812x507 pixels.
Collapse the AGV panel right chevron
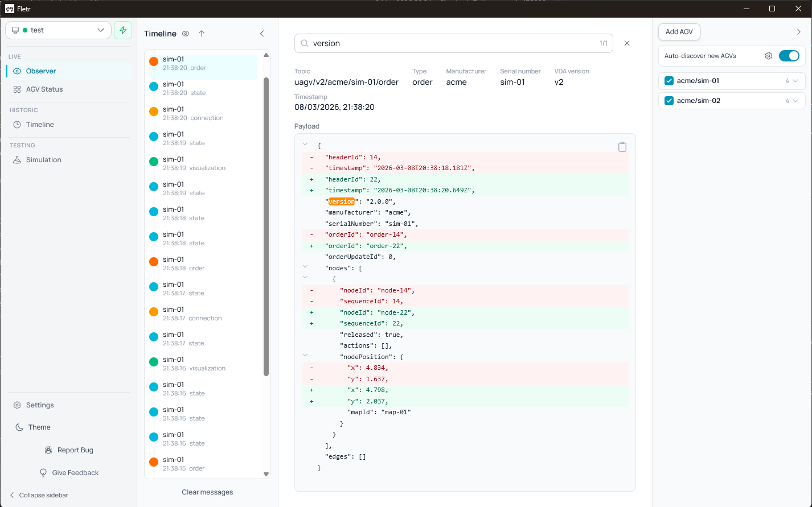(x=799, y=32)
